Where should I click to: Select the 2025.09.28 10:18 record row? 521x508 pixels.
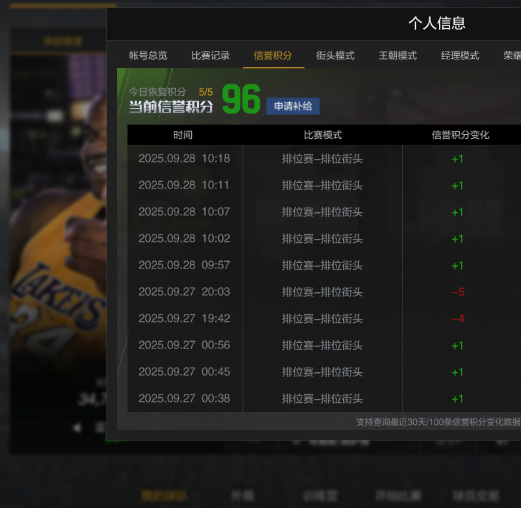pyautogui.click(x=324, y=159)
